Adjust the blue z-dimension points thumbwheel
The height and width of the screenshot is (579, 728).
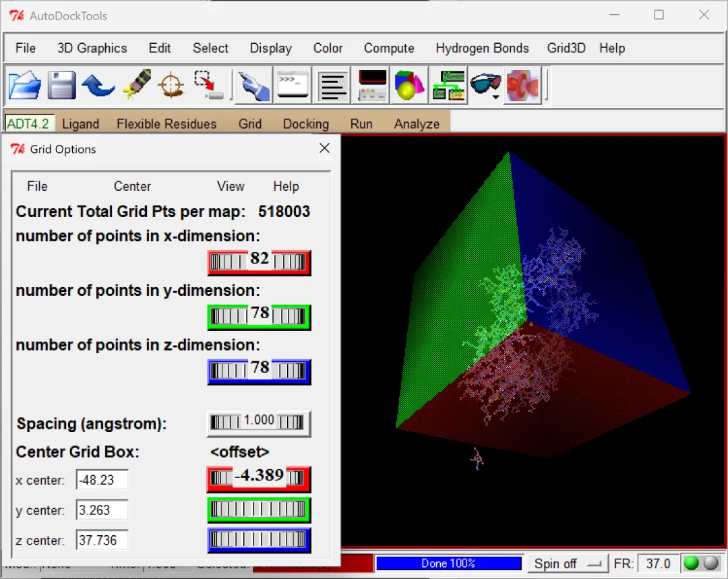(x=259, y=371)
